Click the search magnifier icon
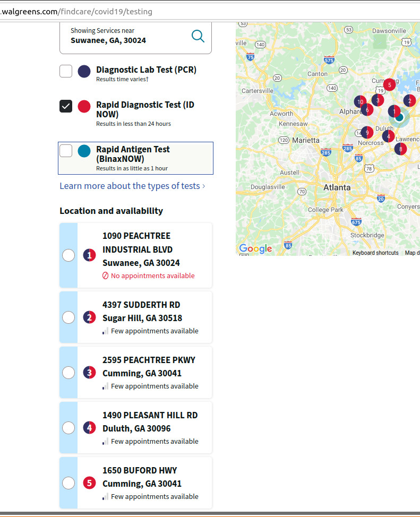The width and height of the screenshot is (420, 517). click(x=198, y=36)
